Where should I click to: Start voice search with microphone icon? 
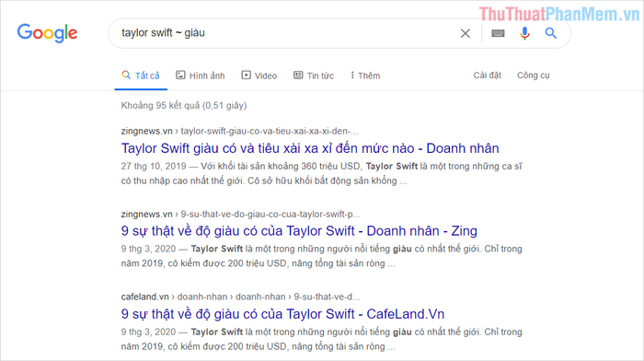tap(524, 33)
